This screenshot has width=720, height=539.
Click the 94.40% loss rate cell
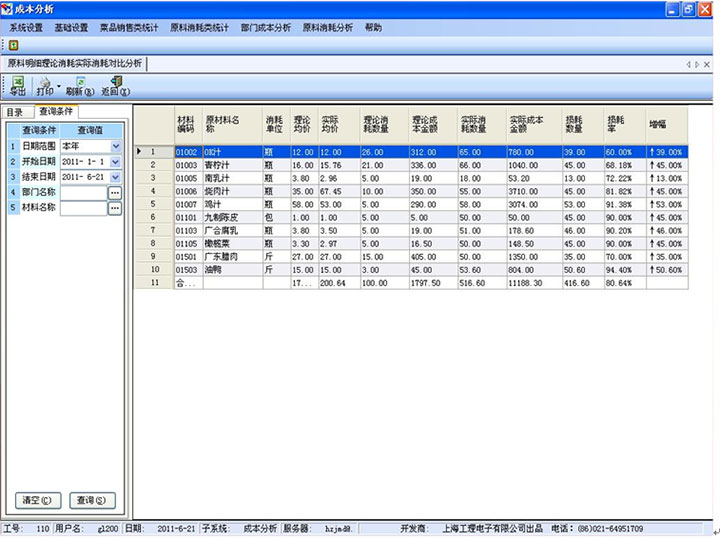(624, 270)
